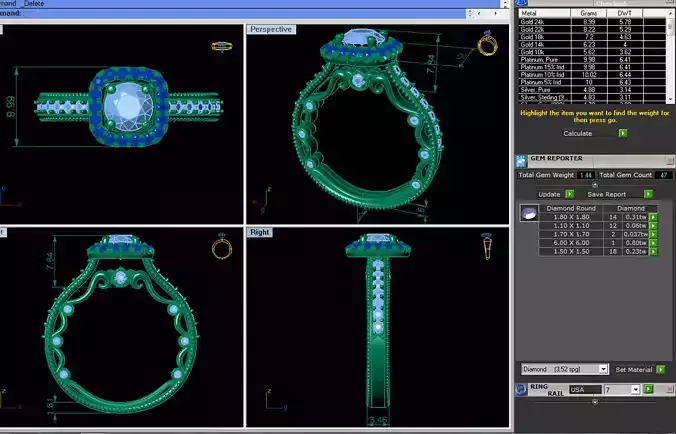676x434 pixels.
Task: Click the Total Gem Weight value 1.44
Action: pyautogui.click(x=585, y=175)
